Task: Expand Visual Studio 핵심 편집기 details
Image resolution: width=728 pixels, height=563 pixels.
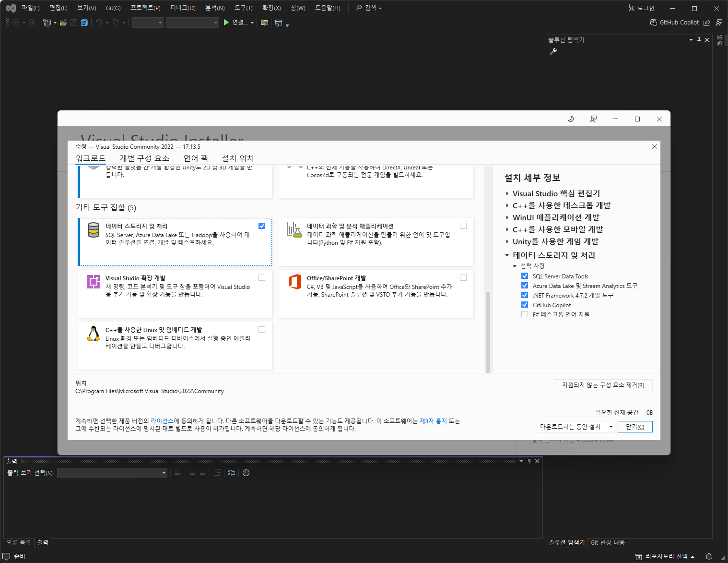Action: 507,193
